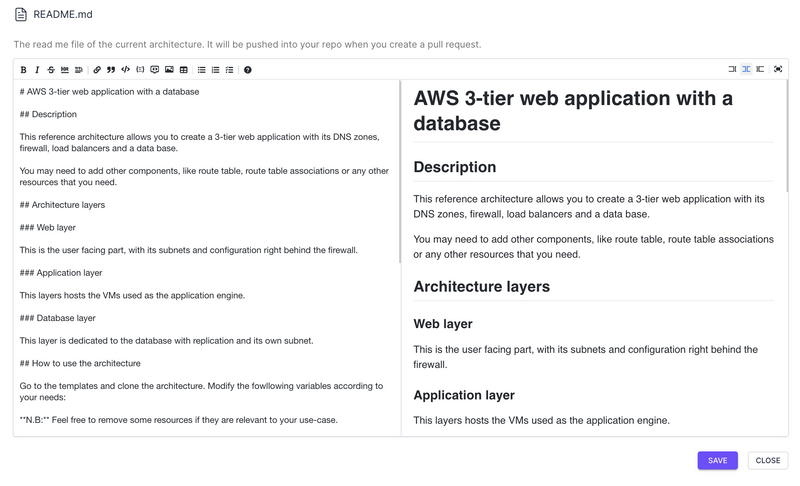Insert a horizontal rule

(x=65, y=70)
